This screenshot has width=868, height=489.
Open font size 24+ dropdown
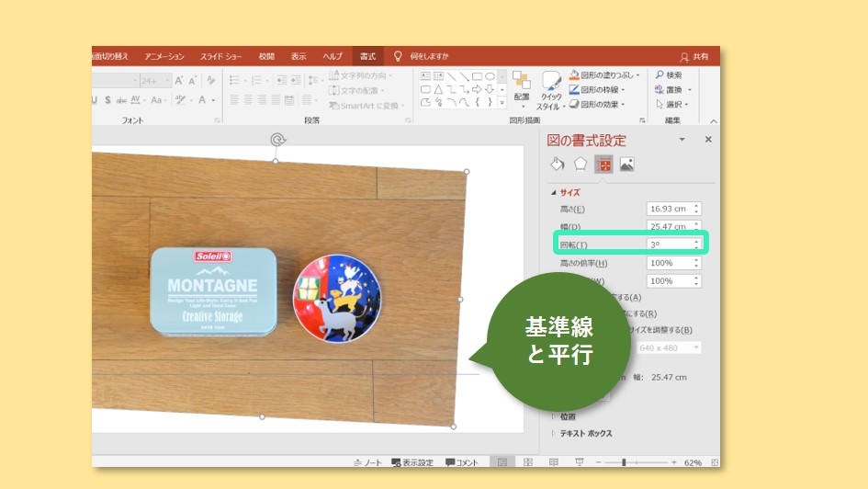(166, 81)
